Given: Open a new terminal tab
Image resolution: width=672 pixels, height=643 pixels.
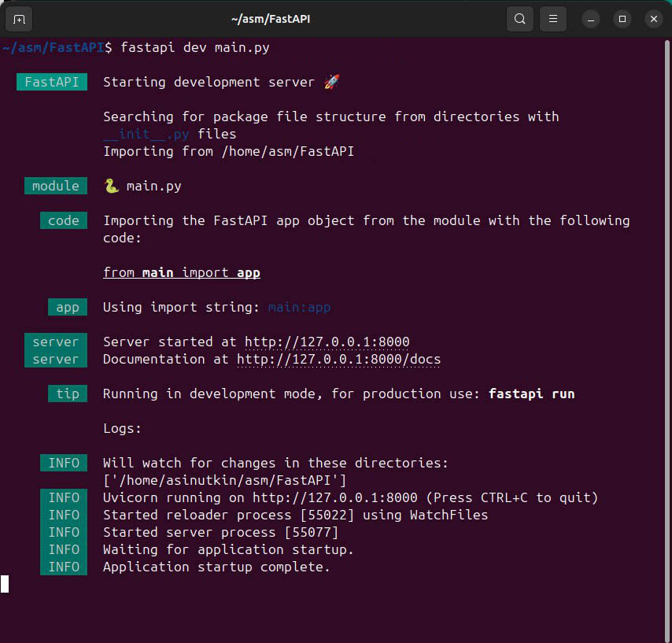Looking at the screenshot, I should click(19, 18).
